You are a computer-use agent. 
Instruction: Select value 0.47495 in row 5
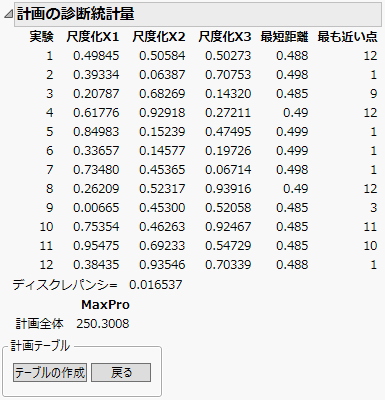[x=228, y=132]
